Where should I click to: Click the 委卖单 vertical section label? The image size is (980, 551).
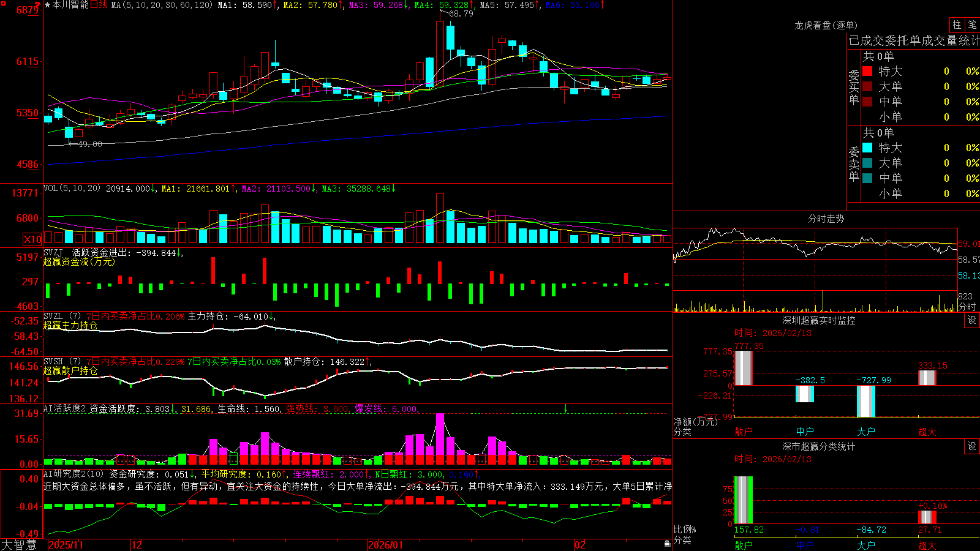coord(854,164)
